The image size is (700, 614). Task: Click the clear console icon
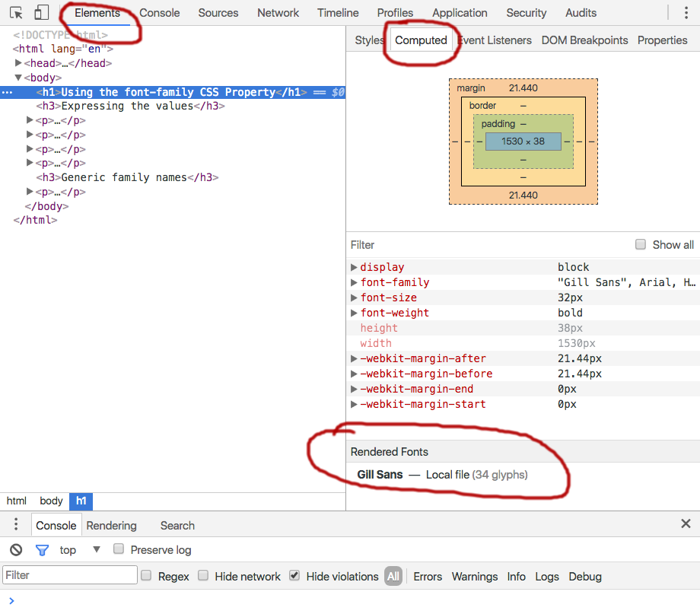16,549
